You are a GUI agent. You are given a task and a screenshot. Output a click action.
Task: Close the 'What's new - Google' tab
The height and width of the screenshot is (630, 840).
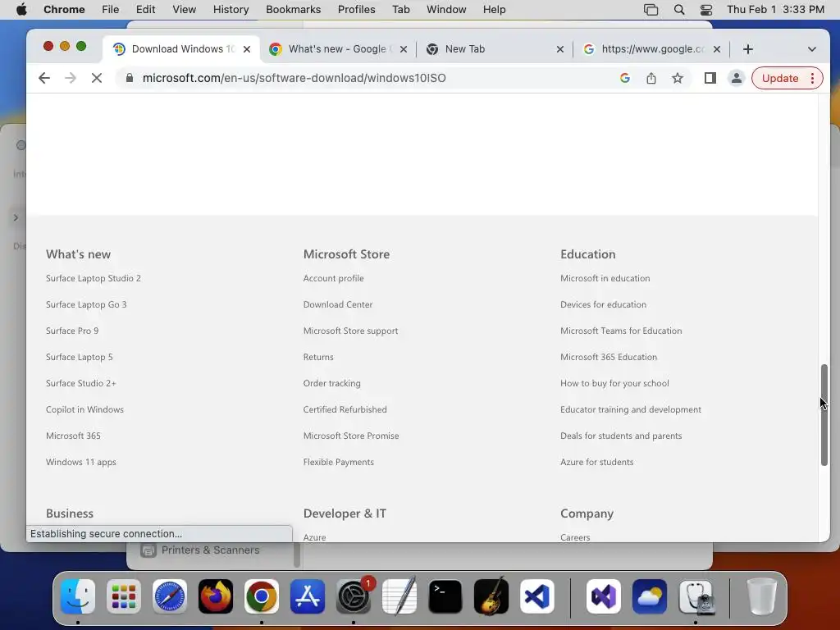404,49
